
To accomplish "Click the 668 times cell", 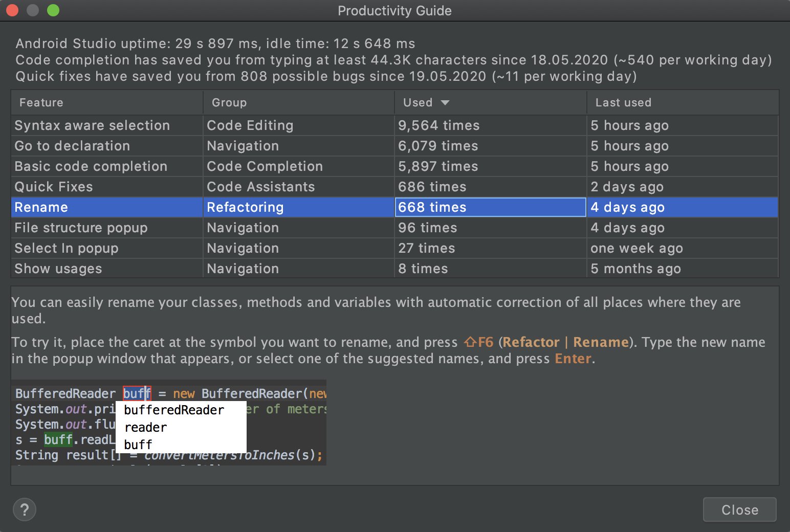I will click(x=490, y=207).
